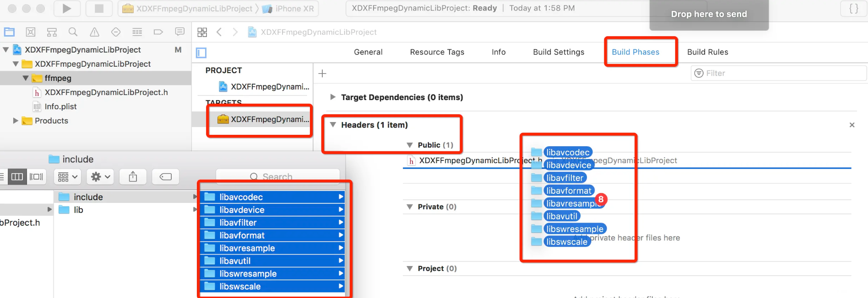Open the Report navigator speech-bubble icon

[179, 32]
